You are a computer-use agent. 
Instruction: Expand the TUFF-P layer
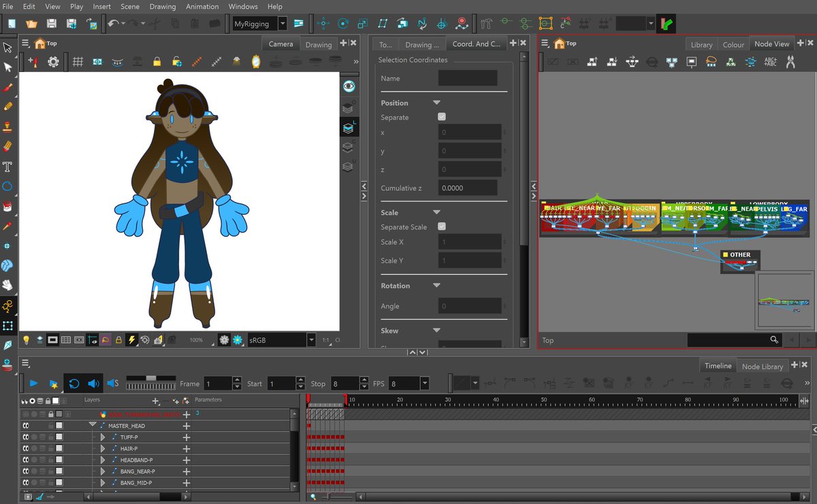103,437
